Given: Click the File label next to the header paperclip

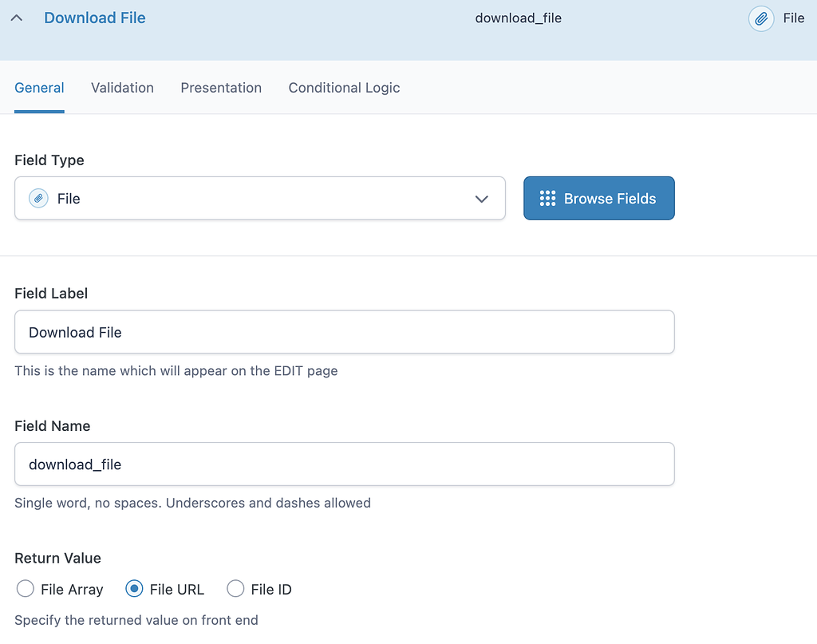Looking at the screenshot, I should pyautogui.click(x=794, y=18).
